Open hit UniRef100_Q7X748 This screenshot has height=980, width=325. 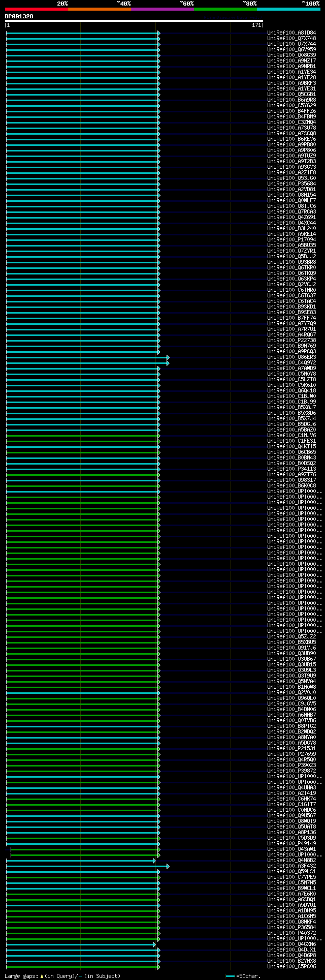pos(291,38)
